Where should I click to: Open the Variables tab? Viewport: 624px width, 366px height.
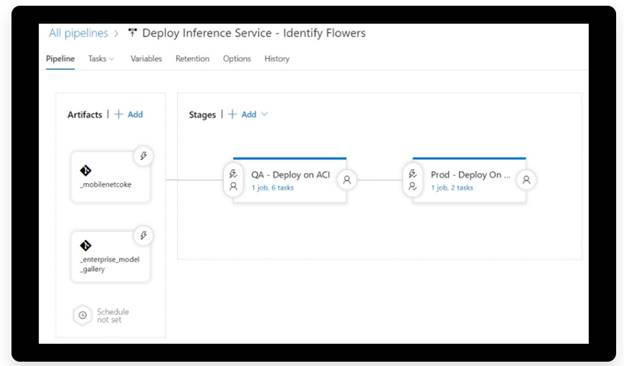146,59
